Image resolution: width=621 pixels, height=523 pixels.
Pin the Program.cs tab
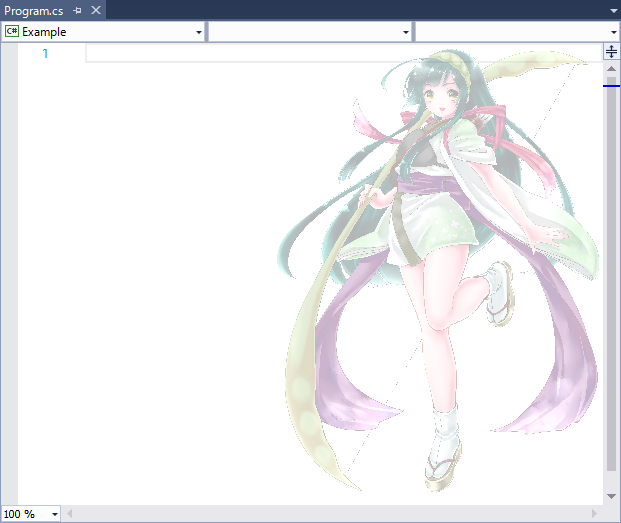(77, 11)
